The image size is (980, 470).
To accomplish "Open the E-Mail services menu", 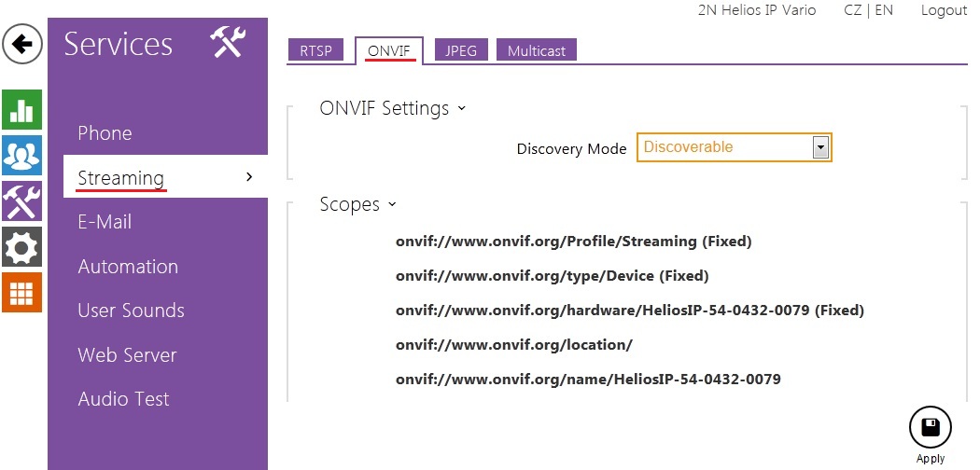I will [x=105, y=222].
